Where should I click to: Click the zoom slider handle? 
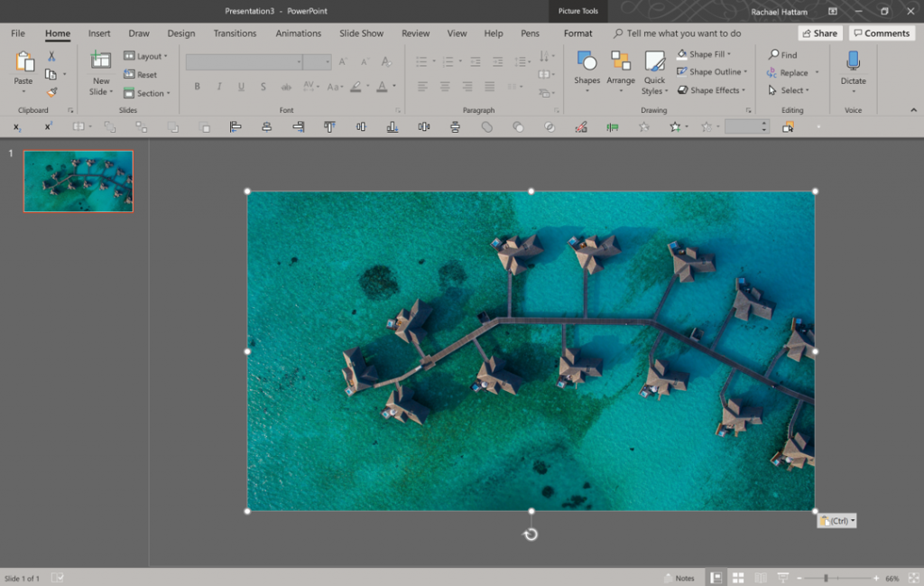coord(826,578)
